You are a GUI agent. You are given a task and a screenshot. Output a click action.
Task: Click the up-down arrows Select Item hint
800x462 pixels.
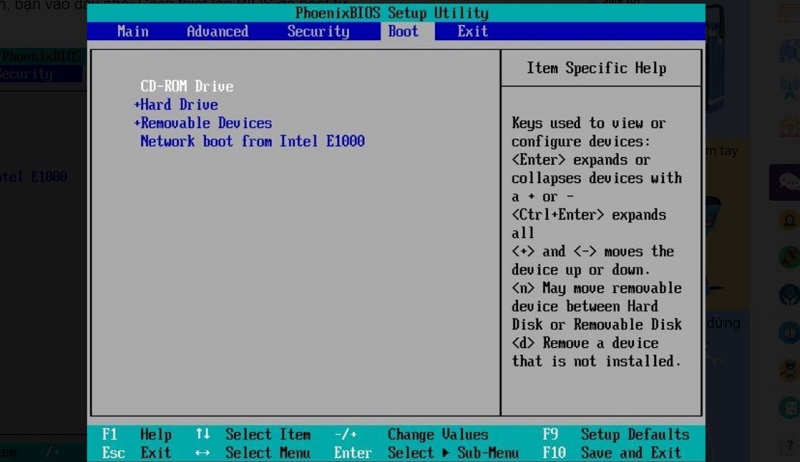253,434
